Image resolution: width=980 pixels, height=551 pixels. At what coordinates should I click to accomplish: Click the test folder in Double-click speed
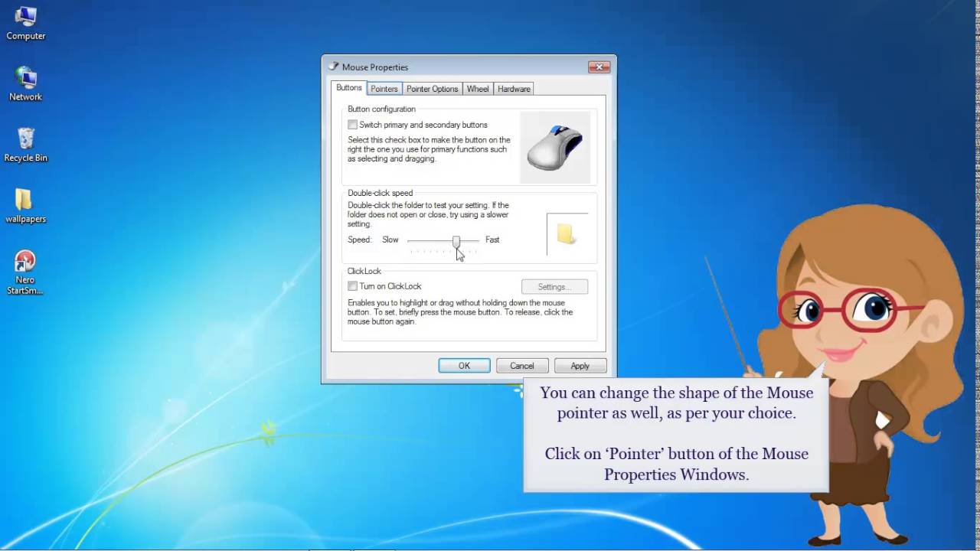coord(566,233)
